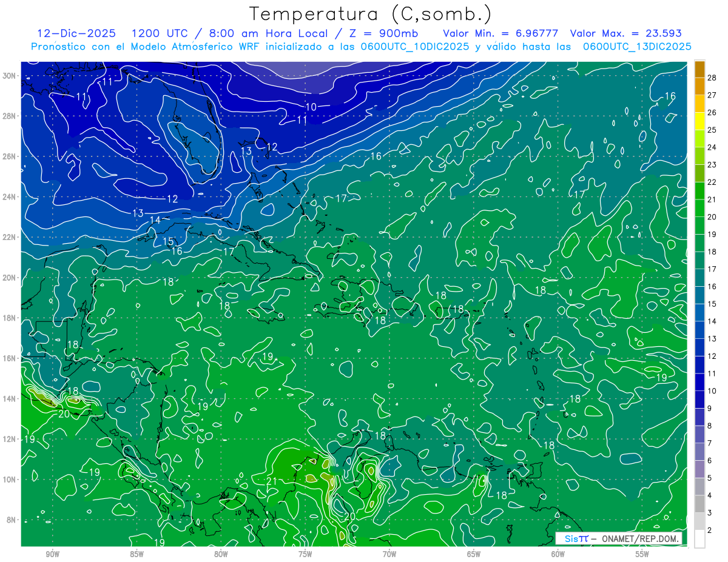Click the map contour label '10' near the top

311,107
